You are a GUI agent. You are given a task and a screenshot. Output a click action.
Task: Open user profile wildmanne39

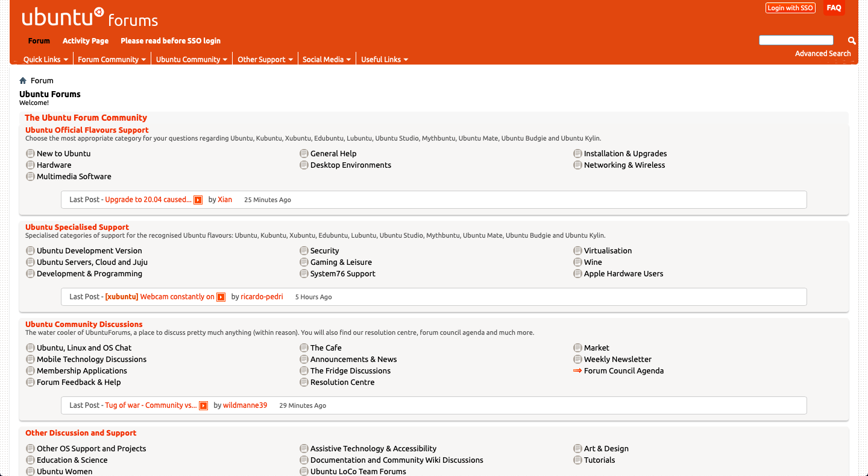pyautogui.click(x=245, y=405)
